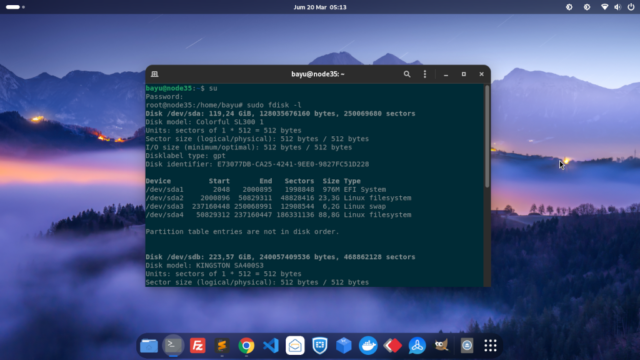640x360 pixels.
Task: Click the 'Disklabel type: gpt' line
Action: (185, 156)
